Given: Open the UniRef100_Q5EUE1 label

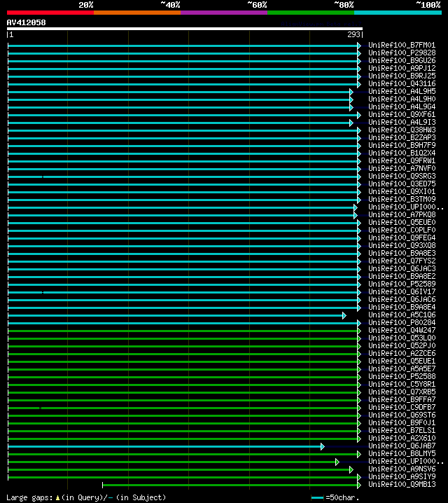Looking at the screenshot, I should point(402,361).
